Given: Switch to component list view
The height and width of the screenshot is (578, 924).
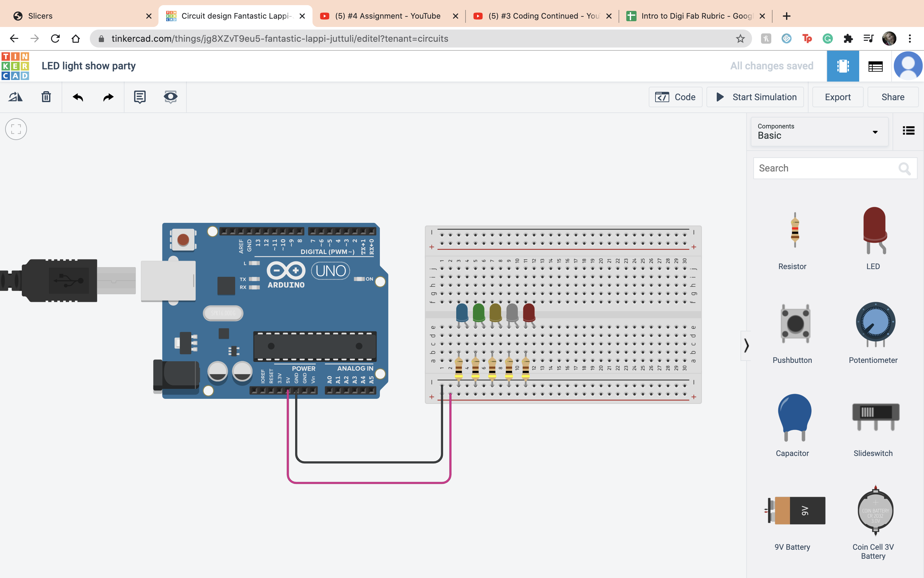Looking at the screenshot, I should tap(875, 66).
